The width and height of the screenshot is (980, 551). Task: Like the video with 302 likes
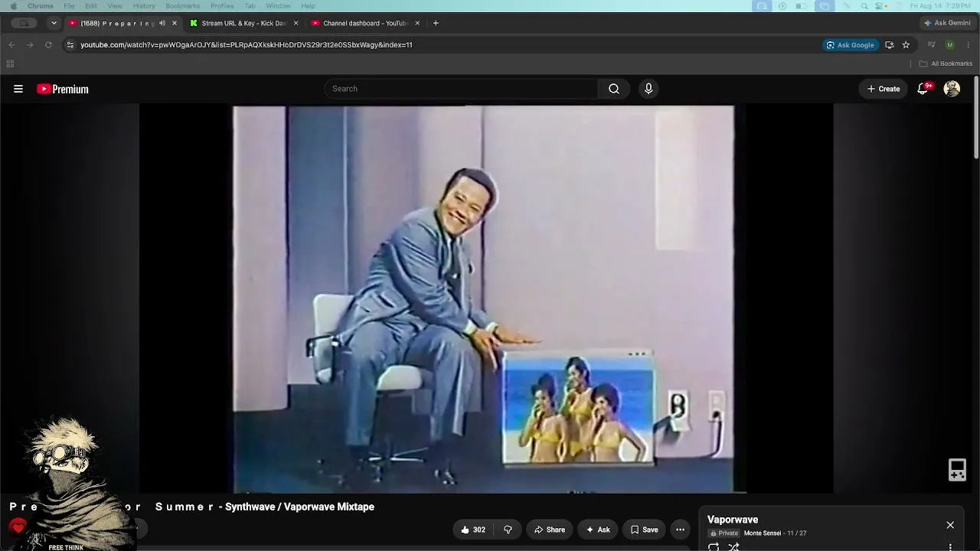click(x=473, y=530)
